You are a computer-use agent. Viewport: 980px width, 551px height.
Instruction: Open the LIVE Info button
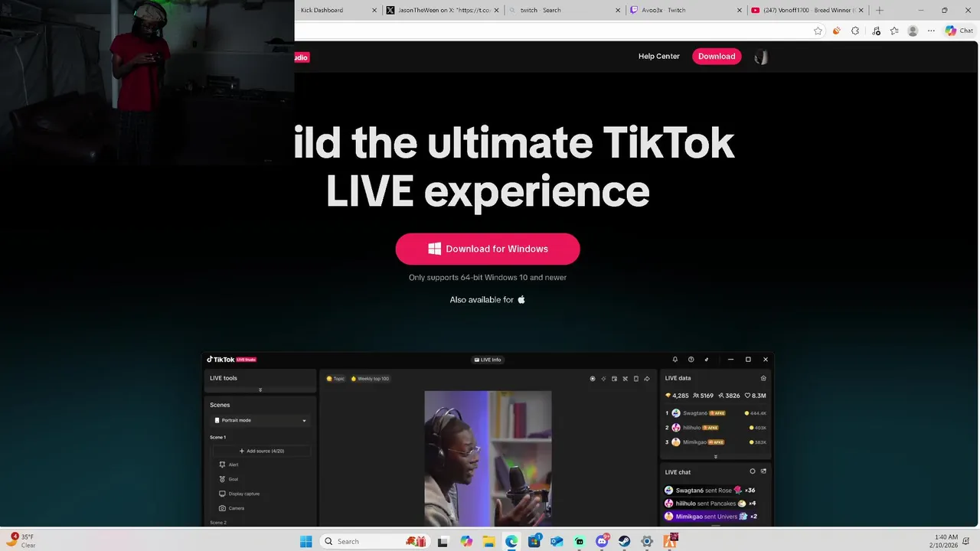point(488,360)
